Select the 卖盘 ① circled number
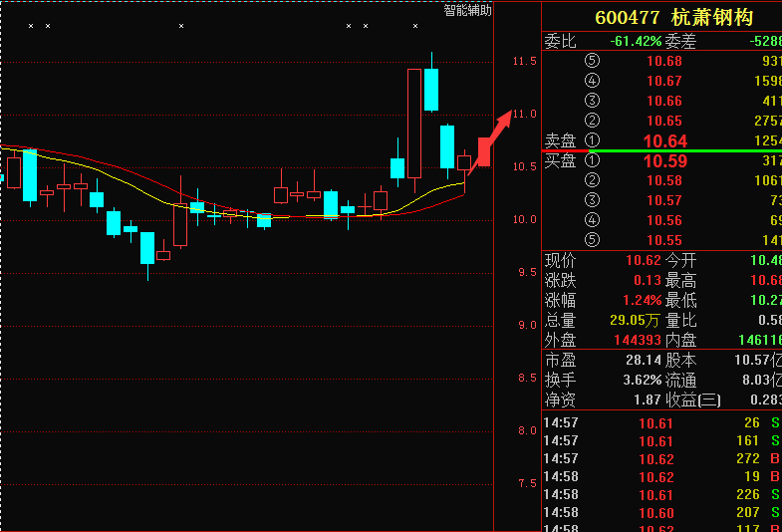782x532 pixels. (592, 140)
